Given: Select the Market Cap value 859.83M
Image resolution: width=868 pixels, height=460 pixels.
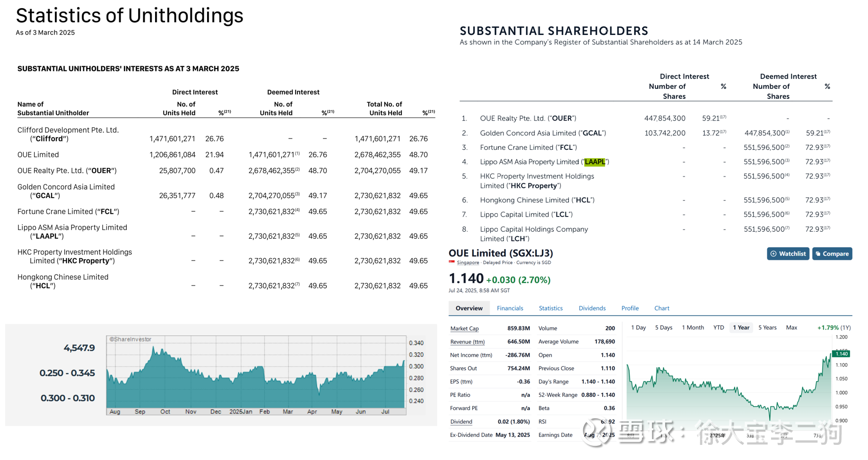Looking at the screenshot, I should [518, 329].
